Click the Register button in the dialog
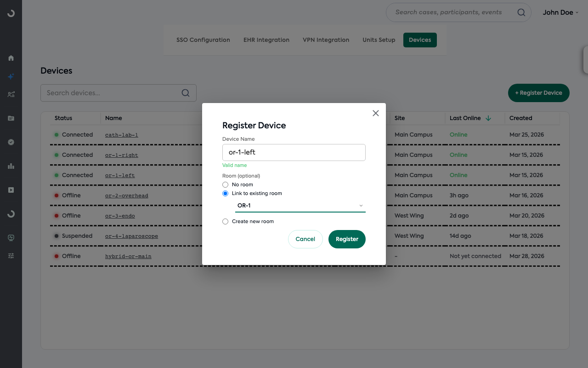 [347, 239]
